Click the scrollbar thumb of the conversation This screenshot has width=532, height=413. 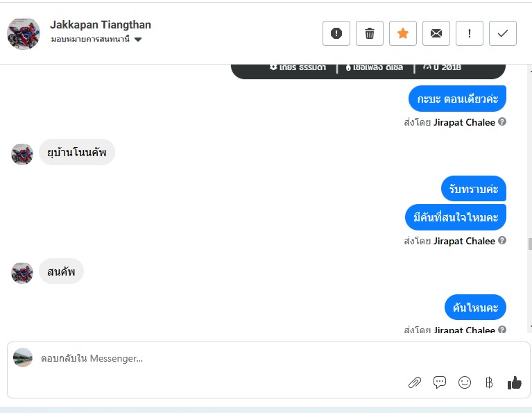[530, 244]
